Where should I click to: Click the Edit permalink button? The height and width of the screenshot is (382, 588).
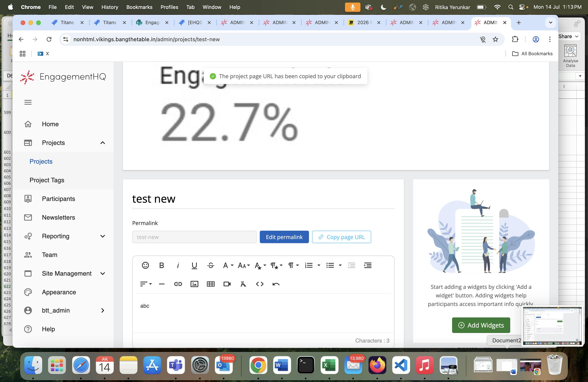284,237
